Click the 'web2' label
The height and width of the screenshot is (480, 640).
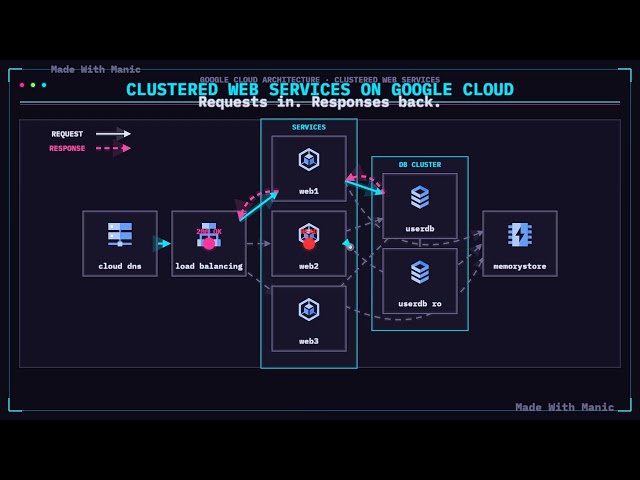[309, 266]
